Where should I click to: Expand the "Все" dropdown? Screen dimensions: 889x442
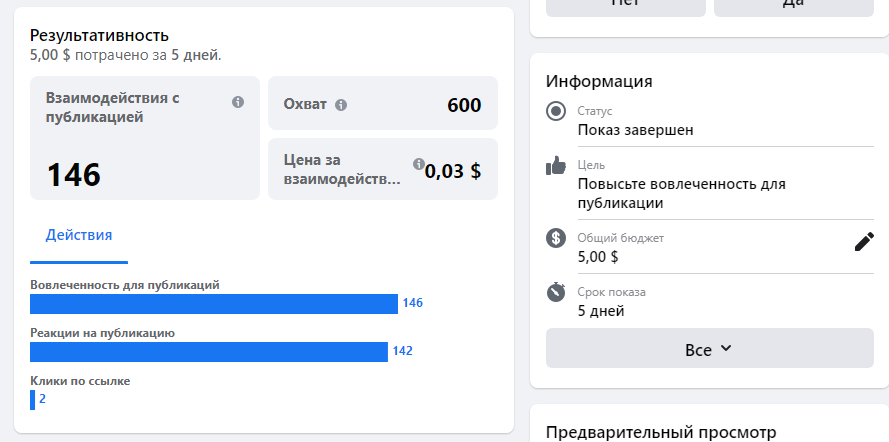(709, 349)
